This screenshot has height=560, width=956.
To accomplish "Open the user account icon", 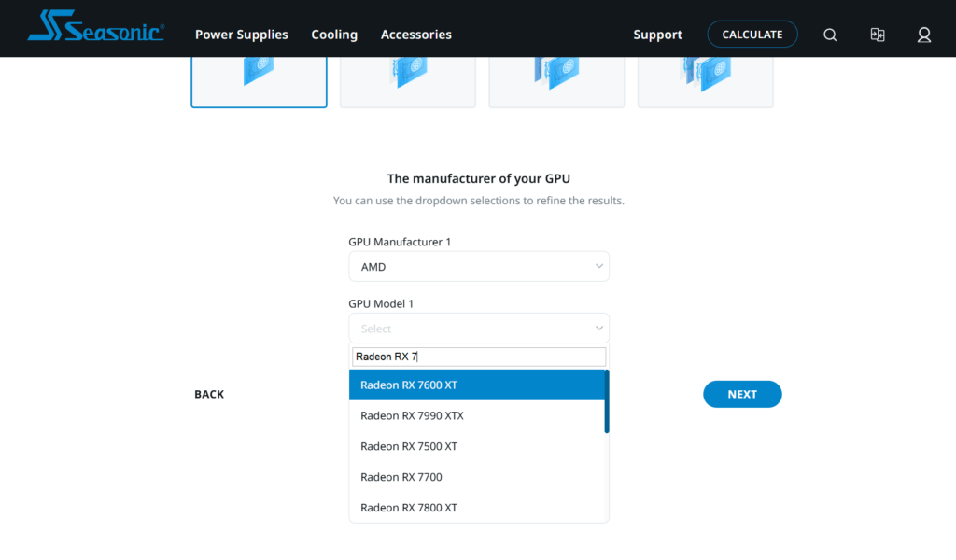I will 924,35.
